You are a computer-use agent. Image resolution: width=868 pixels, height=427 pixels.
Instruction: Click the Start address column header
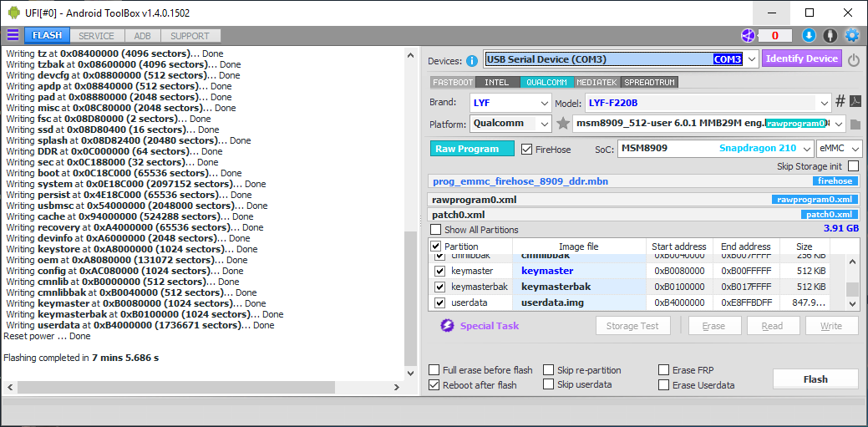click(679, 247)
